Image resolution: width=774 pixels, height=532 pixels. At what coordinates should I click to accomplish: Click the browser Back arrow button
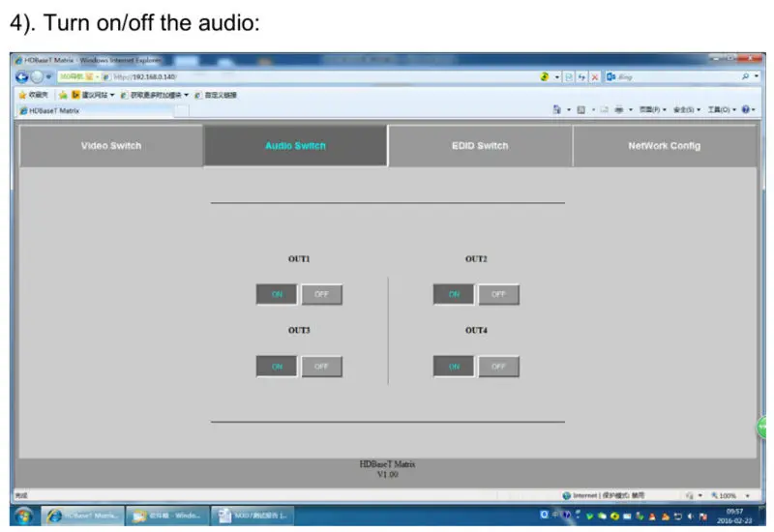coord(21,76)
